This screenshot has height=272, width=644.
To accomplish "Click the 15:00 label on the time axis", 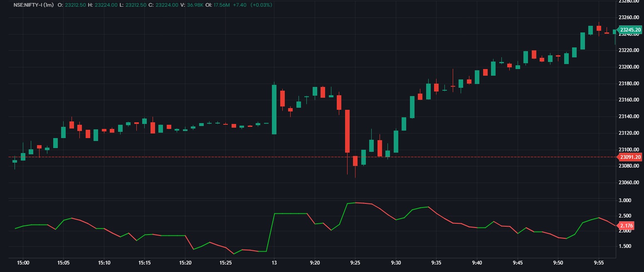I will [x=23, y=263].
